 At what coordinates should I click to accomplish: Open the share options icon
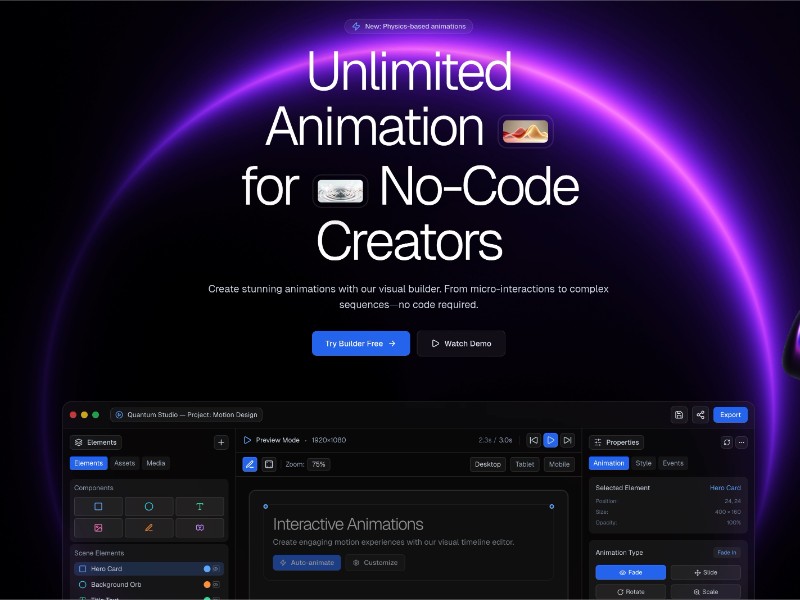point(701,415)
